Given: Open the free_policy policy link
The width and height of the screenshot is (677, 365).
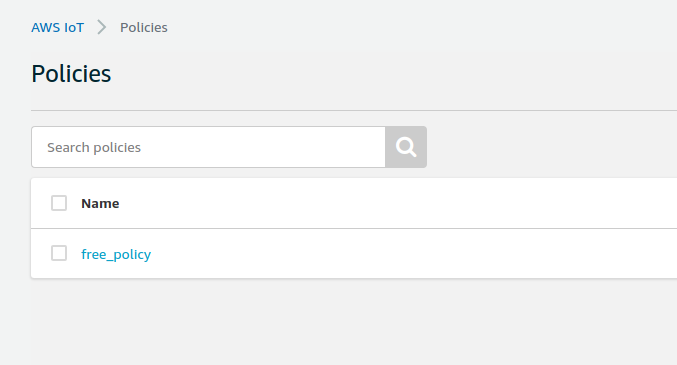Looking at the screenshot, I should coord(116,254).
